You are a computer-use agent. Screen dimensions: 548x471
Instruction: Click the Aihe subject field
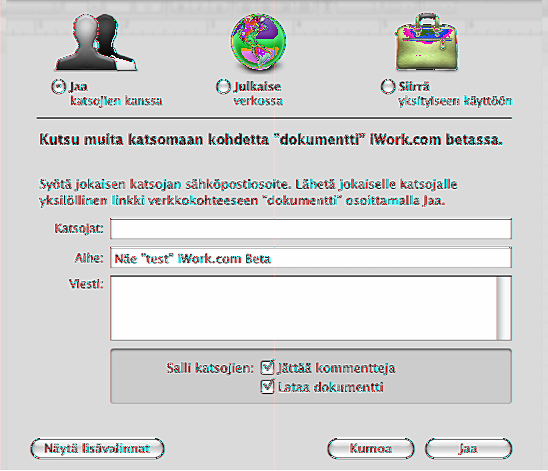point(311,258)
